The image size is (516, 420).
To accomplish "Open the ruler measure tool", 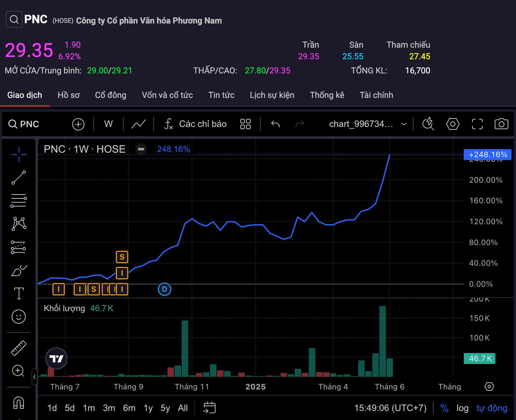I will tap(19, 348).
